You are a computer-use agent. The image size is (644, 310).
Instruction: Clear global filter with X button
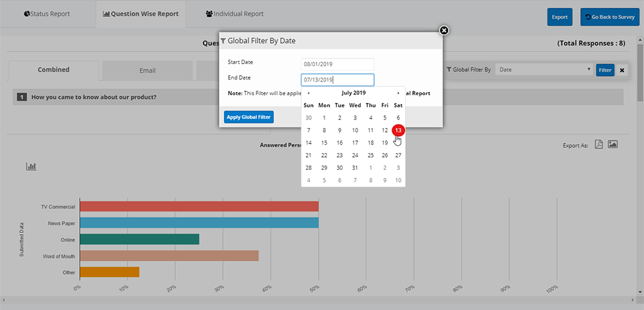[x=622, y=70]
